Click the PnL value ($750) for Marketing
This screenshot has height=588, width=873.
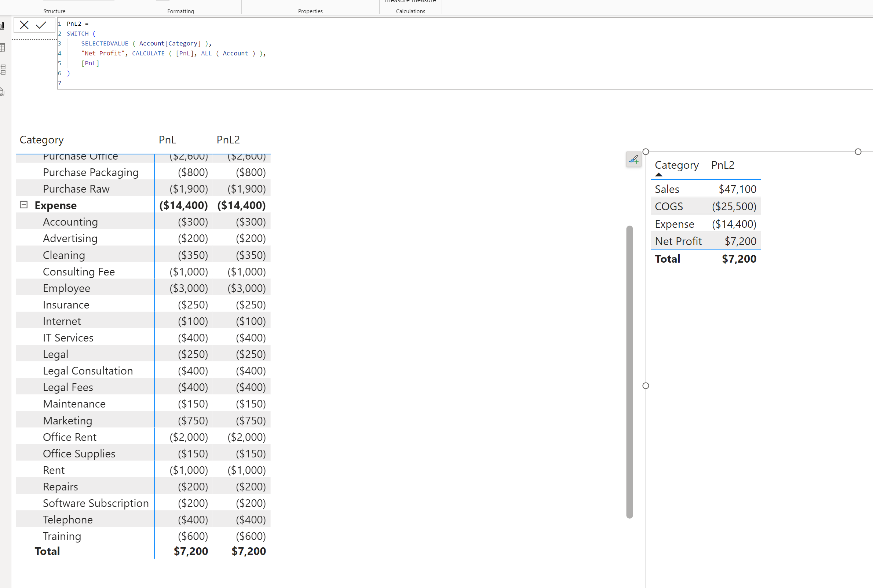(193, 420)
